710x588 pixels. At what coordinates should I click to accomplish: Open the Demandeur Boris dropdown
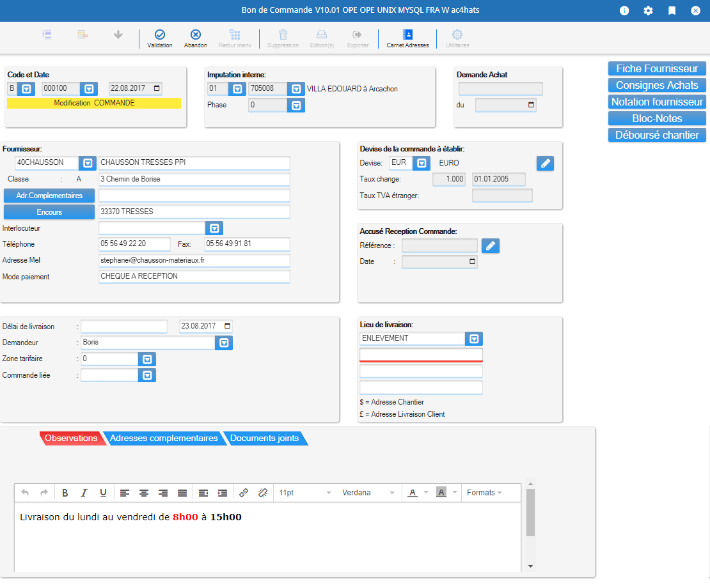[x=224, y=343]
